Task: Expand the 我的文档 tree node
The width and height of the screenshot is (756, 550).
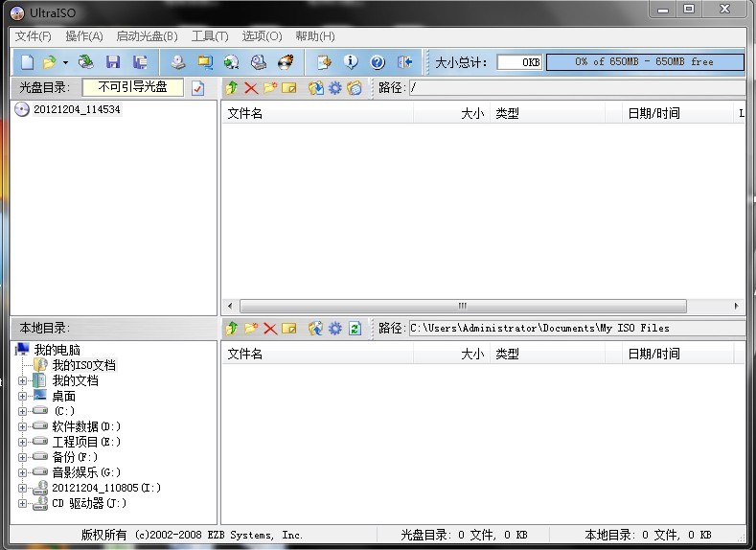Action: pyautogui.click(x=23, y=380)
